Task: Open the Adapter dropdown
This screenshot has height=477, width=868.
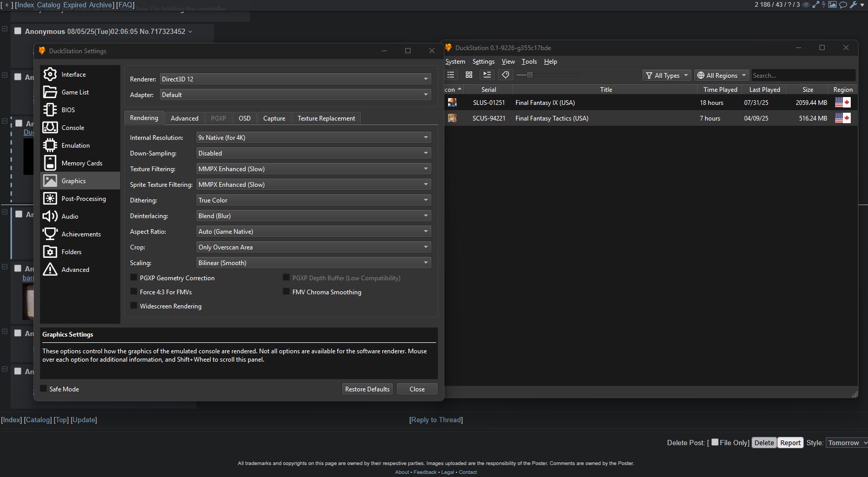Action: tap(295, 94)
